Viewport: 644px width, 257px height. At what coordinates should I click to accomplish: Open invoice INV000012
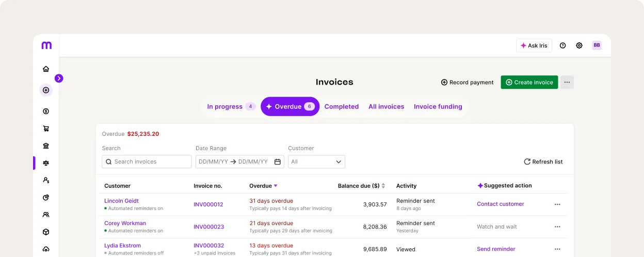click(208, 204)
